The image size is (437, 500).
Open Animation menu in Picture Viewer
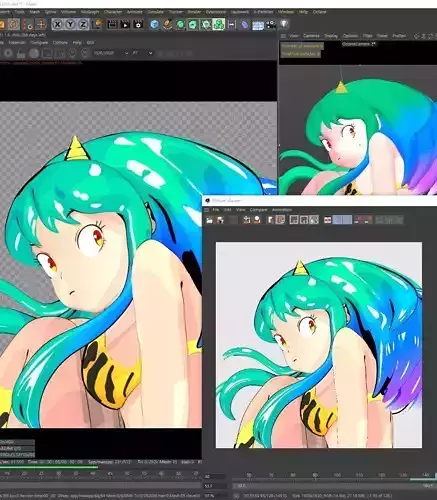coord(282,210)
